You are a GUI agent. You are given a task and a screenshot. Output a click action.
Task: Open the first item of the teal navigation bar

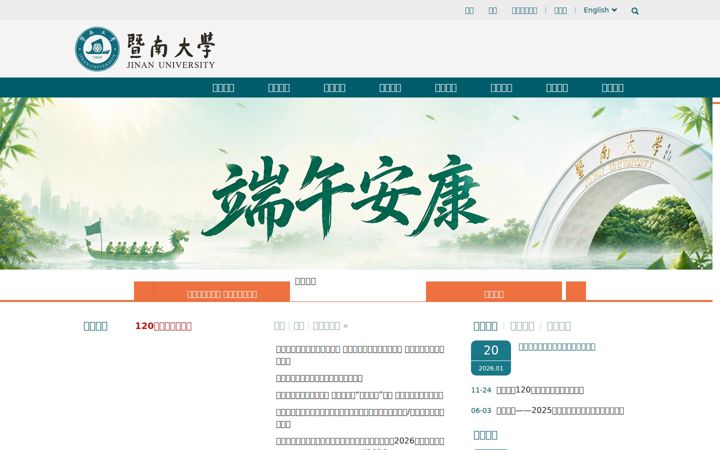(x=223, y=88)
